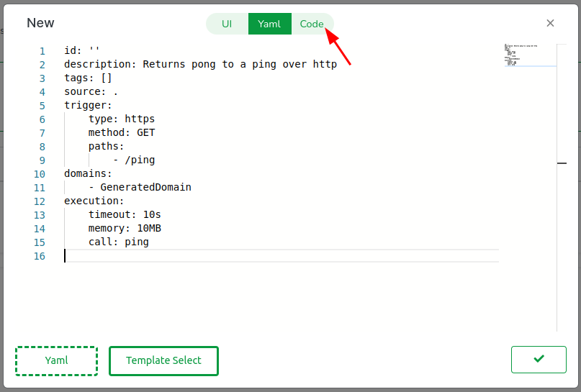Open Template Select
581x392 pixels.
(163, 361)
